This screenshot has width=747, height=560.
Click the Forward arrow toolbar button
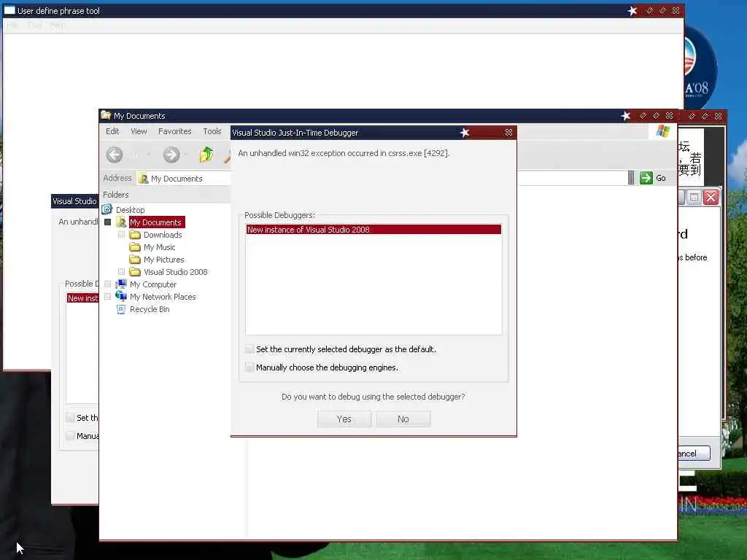pos(171,155)
